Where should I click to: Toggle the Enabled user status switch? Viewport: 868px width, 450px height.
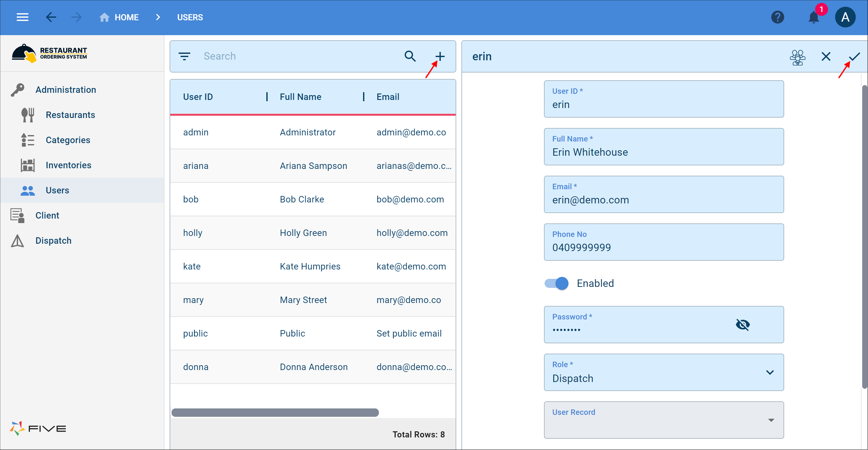point(557,283)
